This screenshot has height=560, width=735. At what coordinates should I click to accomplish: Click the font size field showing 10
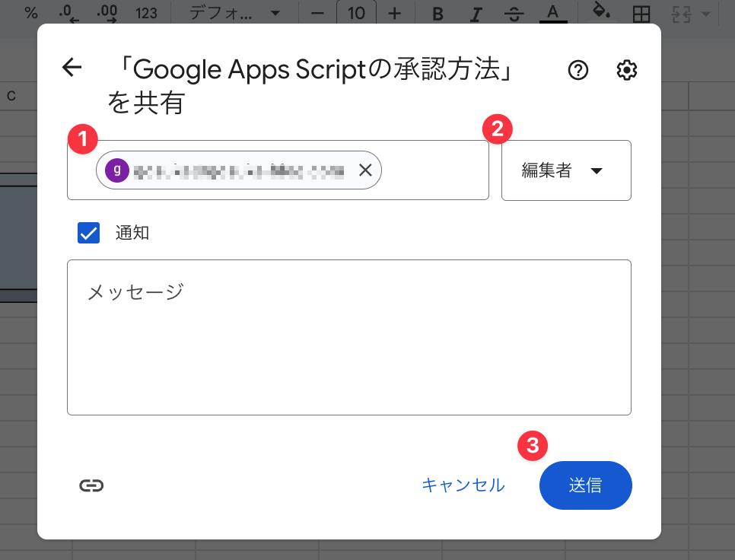pos(356,13)
